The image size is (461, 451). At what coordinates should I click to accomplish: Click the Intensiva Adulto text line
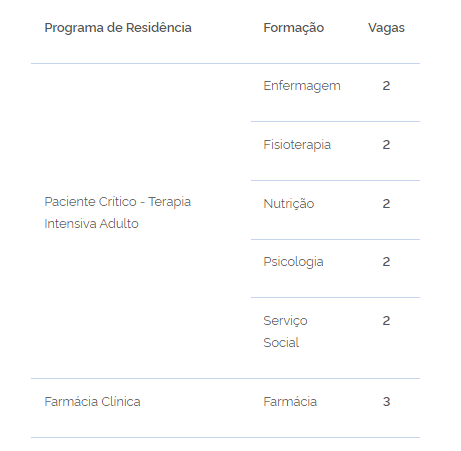coord(91,224)
